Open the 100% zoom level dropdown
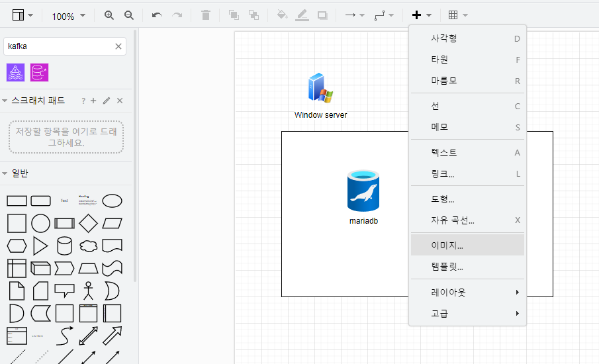Viewport: 599px width, 364px height. click(68, 16)
